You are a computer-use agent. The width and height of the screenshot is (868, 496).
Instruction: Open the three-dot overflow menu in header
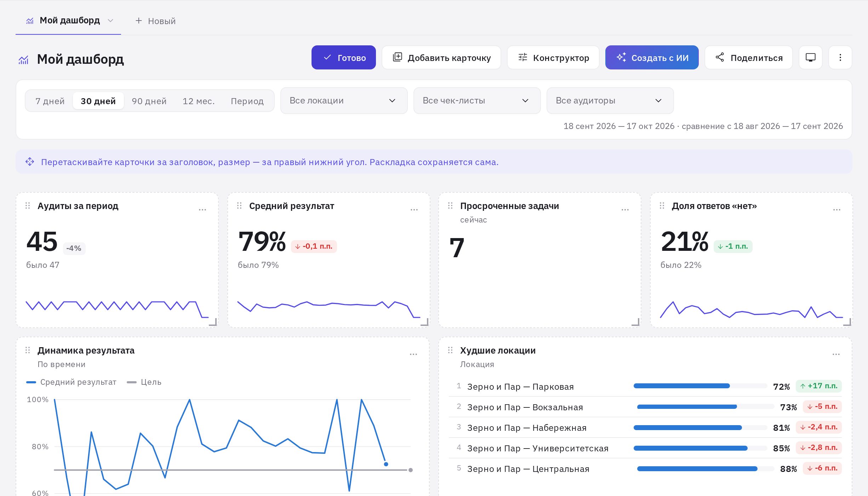tap(840, 57)
